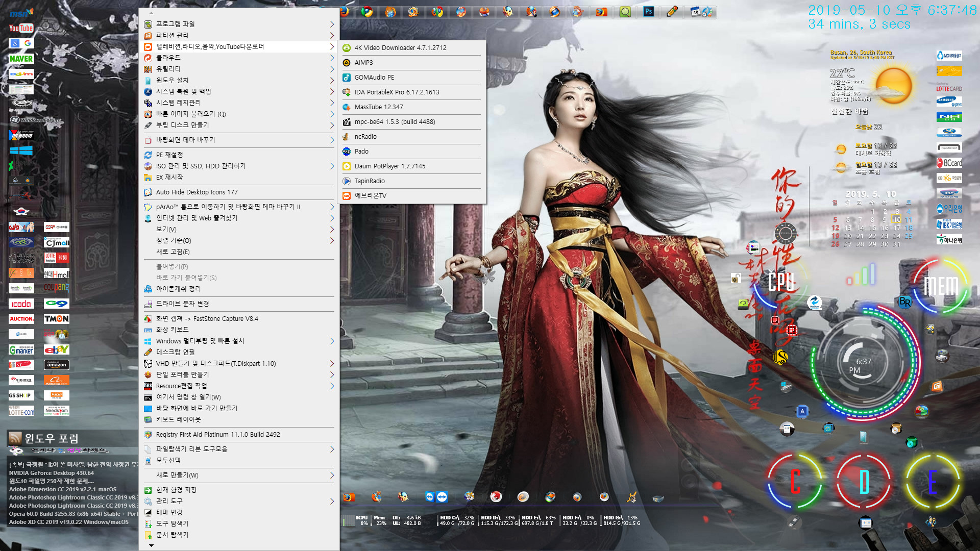Open the Gmarket shortcut icon

click(x=21, y=350)
